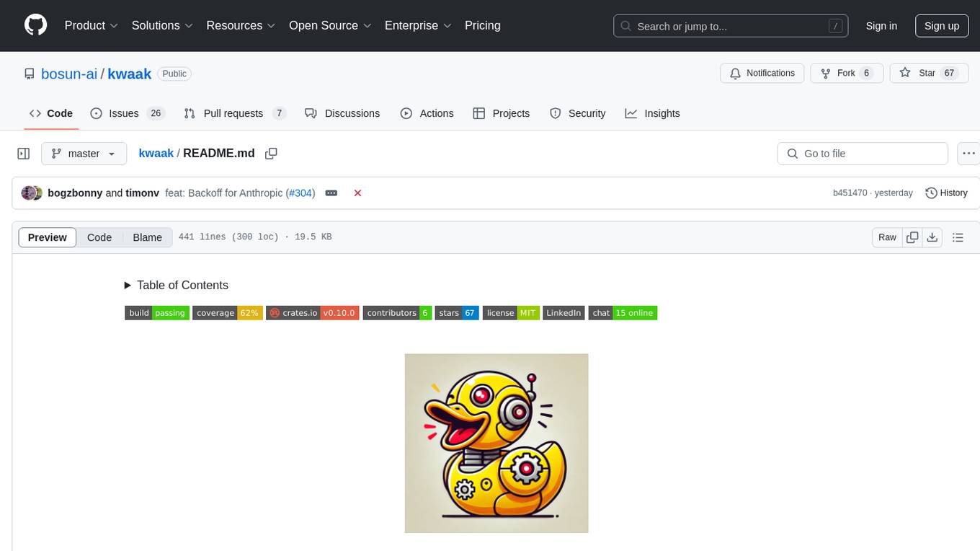
Task: Open bosun-ai organization link
Action: click(x=69, y=74)
